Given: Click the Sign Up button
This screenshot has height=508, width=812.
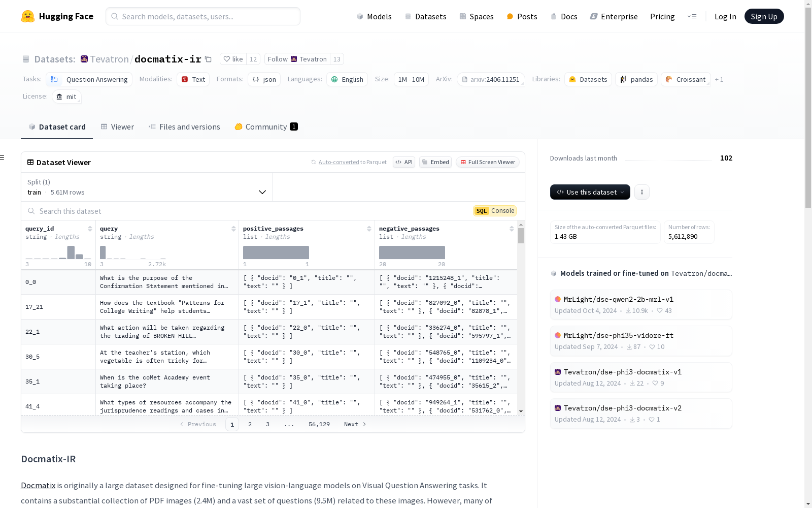Looking at the screenshot, I should 764,16.
